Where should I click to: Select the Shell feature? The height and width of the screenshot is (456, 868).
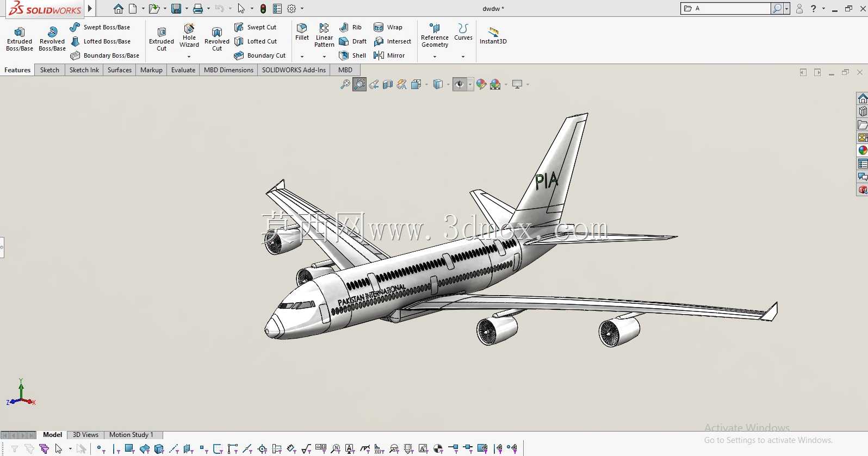pos(352,55)
